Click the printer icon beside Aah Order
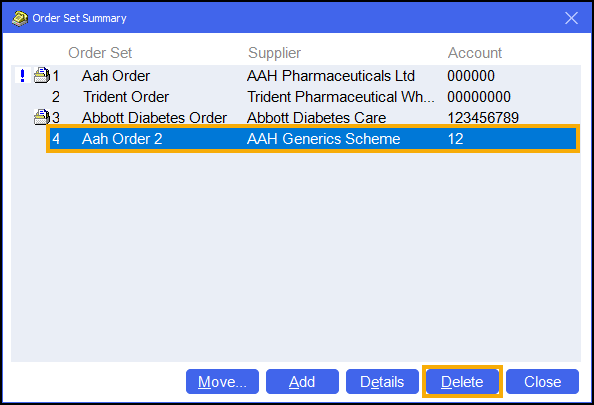Screen dimensions: 594x405 (42, 75)
